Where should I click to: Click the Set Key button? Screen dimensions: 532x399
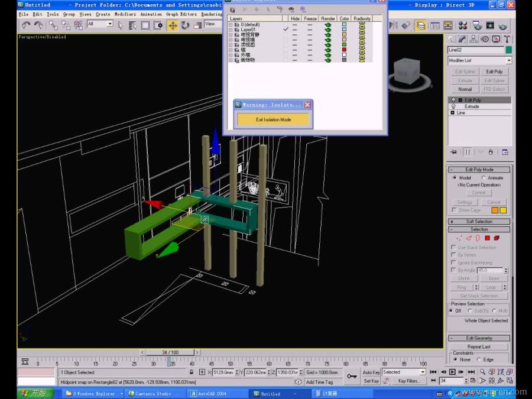pos(371,381)
